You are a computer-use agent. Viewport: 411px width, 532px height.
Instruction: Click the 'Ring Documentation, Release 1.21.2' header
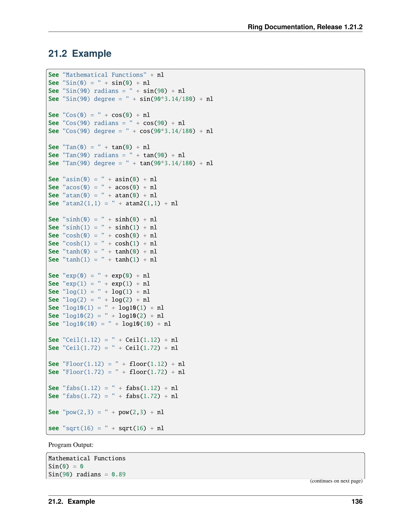pos(305,27)
